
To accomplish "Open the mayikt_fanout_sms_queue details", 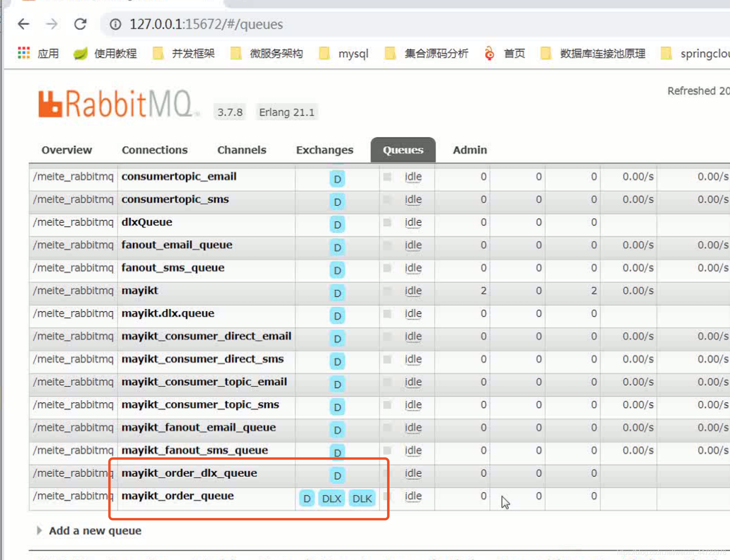I will point(195,450).
